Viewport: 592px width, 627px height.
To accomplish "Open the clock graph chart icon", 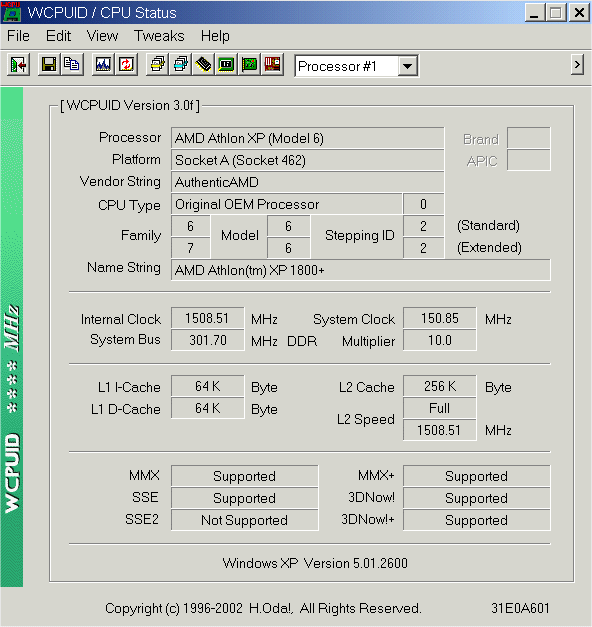I will (x=103, y=64).
